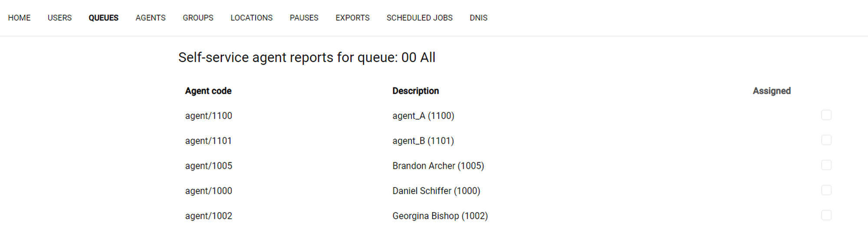Check the Assigned box for agent_B (1101)

pyautogui.click(x=826, y=140)
